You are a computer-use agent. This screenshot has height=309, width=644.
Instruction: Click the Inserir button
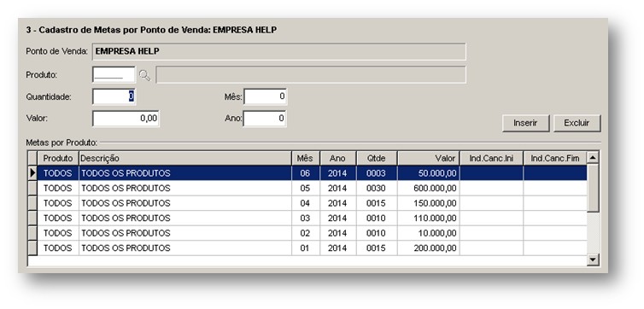coord(525,123)
